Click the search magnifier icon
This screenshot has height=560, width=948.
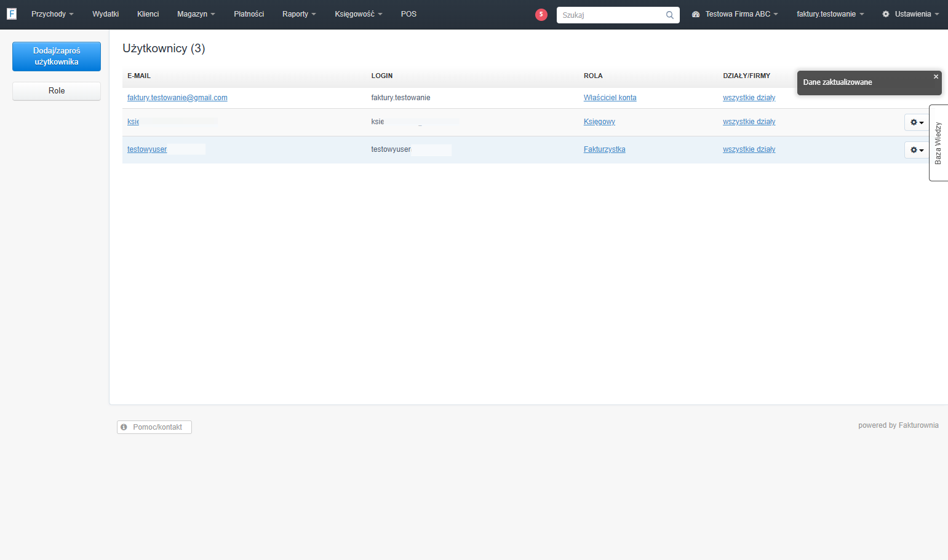click(x=670, y=15)
